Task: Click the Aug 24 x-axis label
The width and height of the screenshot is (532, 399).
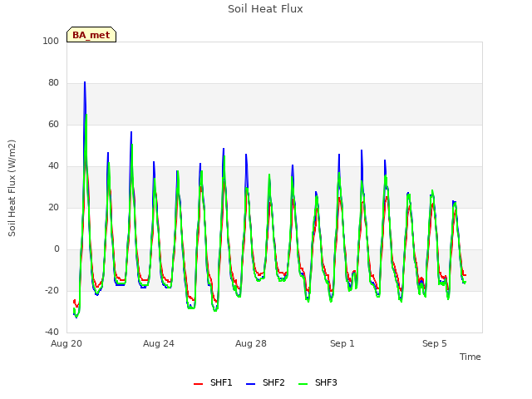Action: [159, 343]
